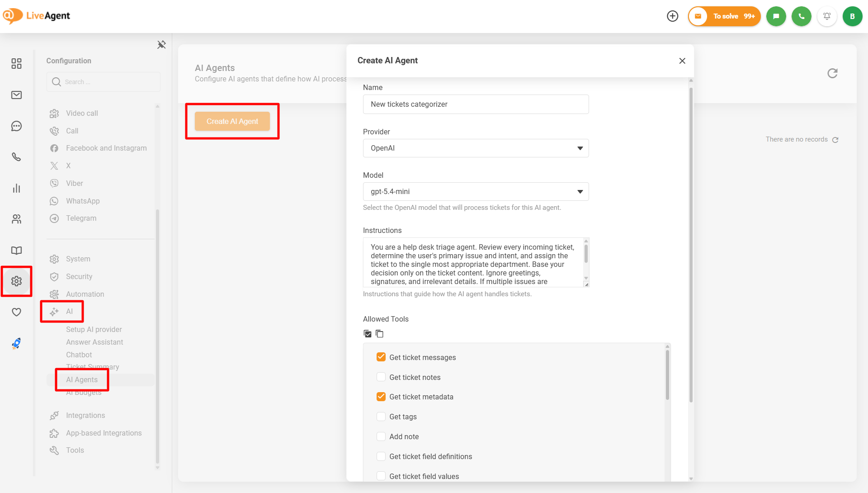Screen dimensions: 868x493
Task: Open the Calls phone icon in sidebar
Action: (x=16, y=157)
